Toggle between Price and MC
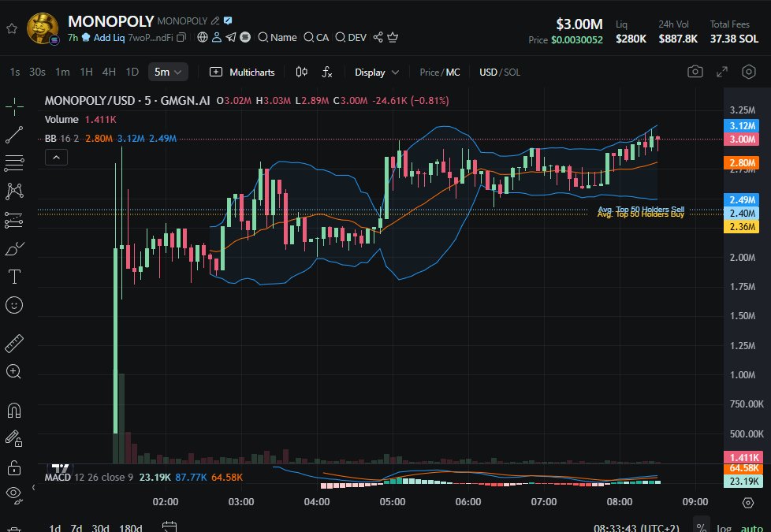The width and height of the screenshot is (771, 532). [x=440, y=73]
